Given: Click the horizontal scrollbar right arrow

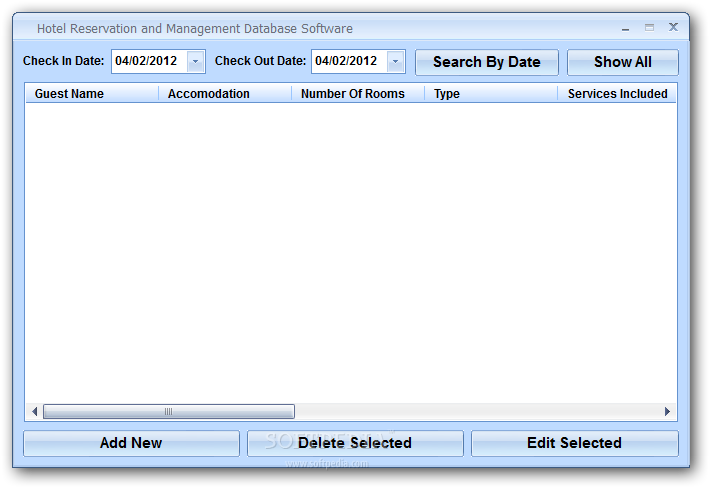Looking at the screenshot, I should coord(667,411).
